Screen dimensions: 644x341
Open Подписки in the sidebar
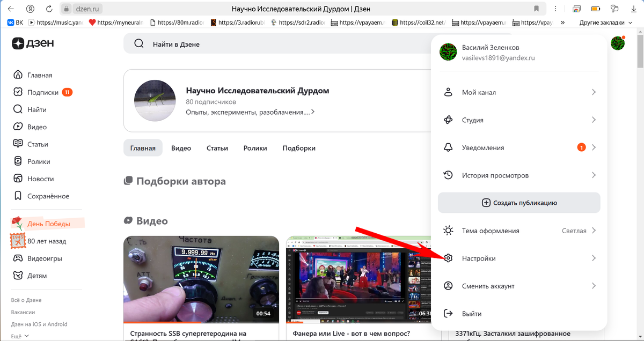tap(42, 92)
